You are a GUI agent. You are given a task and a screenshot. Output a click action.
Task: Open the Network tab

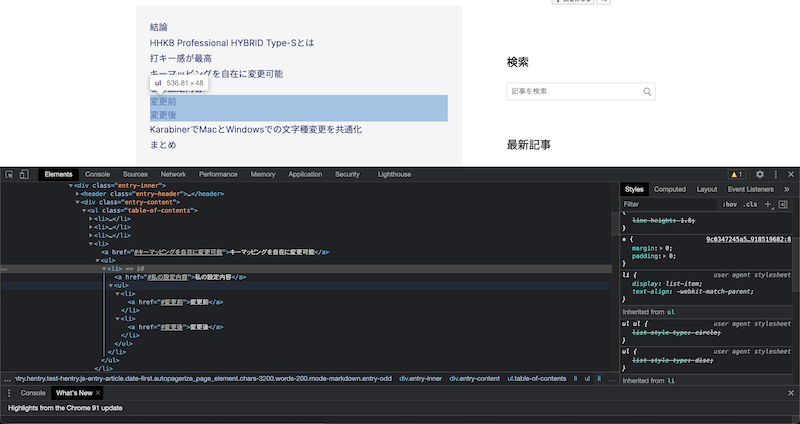(x=173, y=174)
